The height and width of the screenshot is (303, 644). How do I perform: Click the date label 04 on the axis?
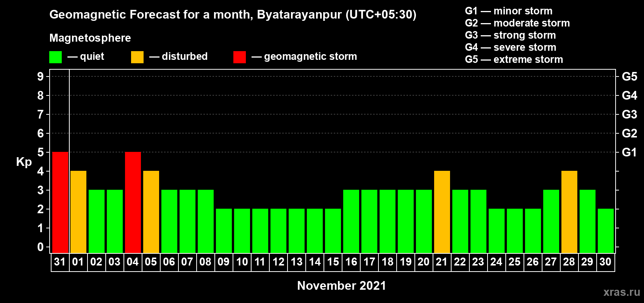click(x=133, y=262)
